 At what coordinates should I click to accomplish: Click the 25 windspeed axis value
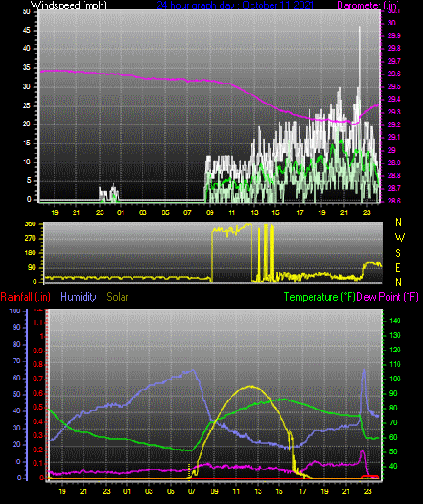pos(26,105)
